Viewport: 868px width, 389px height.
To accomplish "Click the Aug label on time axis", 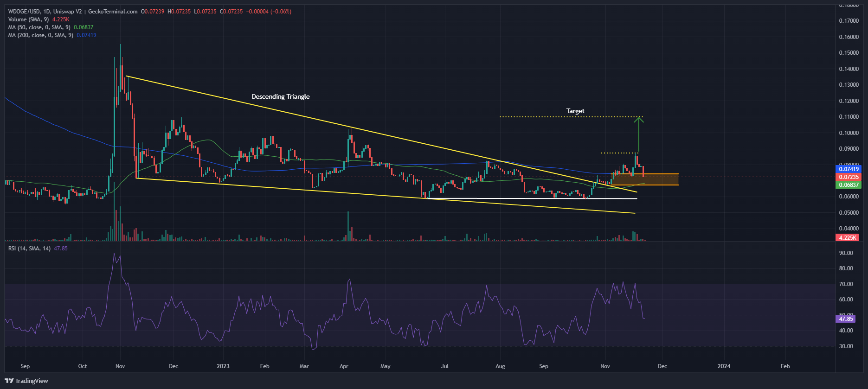I will click(x=500, y=366).
